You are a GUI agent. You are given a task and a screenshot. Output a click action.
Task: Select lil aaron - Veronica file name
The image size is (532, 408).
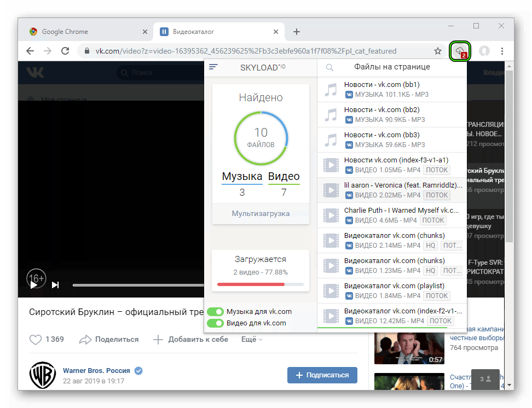tap(403, 185)
